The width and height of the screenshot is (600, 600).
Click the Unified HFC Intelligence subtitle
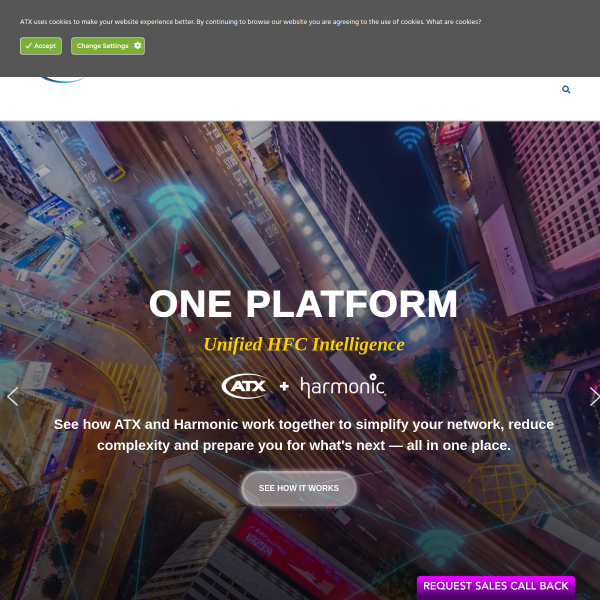pos(304,344)
